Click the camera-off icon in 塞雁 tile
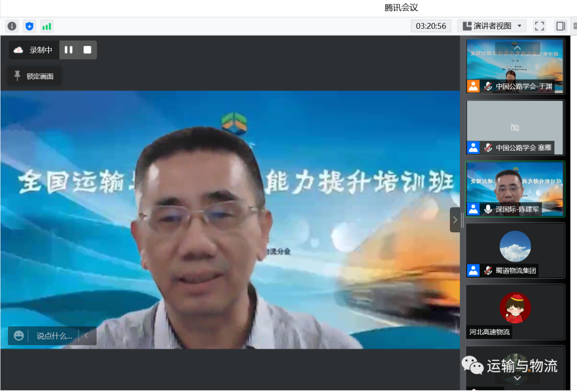577x392 pixels. [x=515, y=128]
